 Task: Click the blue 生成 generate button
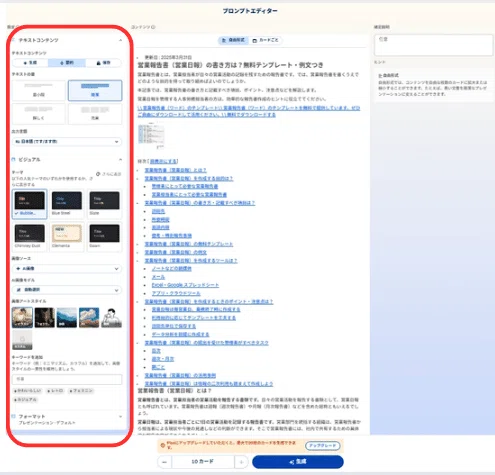point(298,462)
